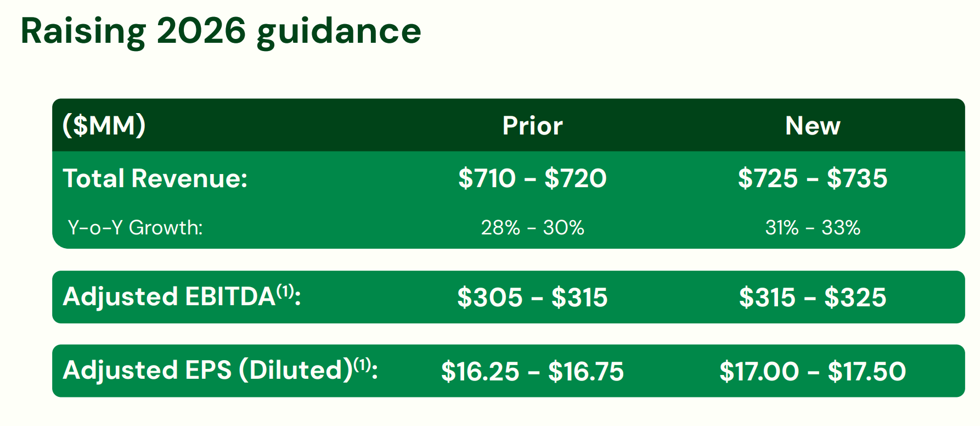980x426 pixels.
Task: Click the dark green table header bar
Action: tap(509, 125)
